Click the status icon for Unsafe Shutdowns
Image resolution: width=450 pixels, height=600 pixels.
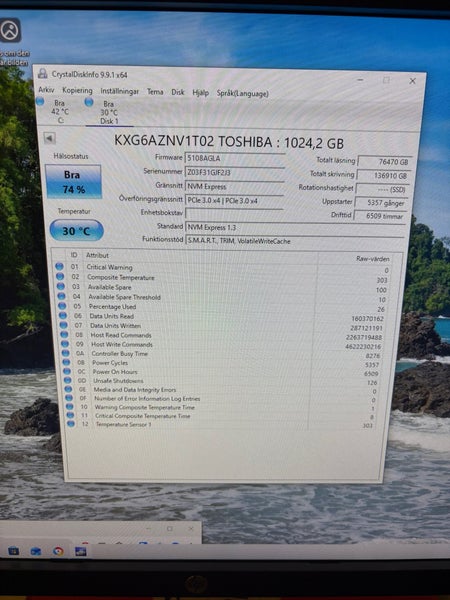tap(68, 380)
